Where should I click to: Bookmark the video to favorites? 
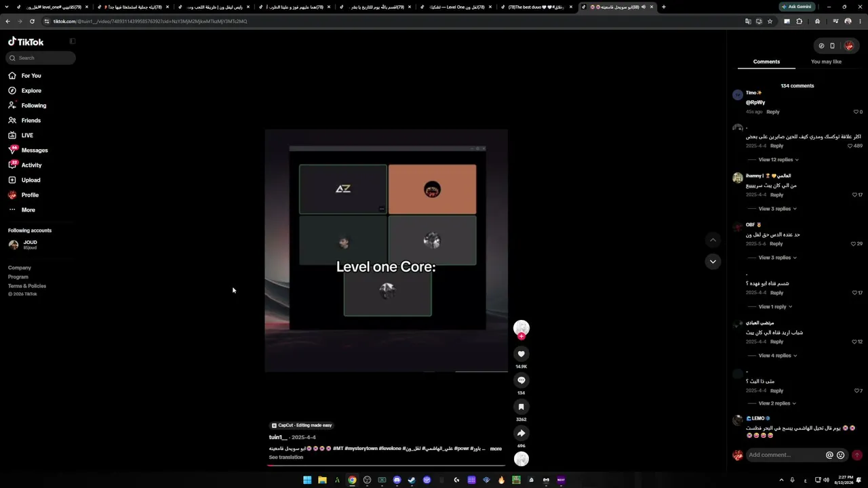(x=521, y=407)
